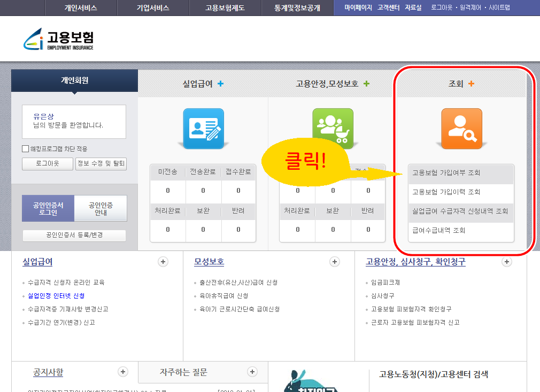Click the orange 조회 person search icon
540x392 pixels.
[x=461, y=128]
